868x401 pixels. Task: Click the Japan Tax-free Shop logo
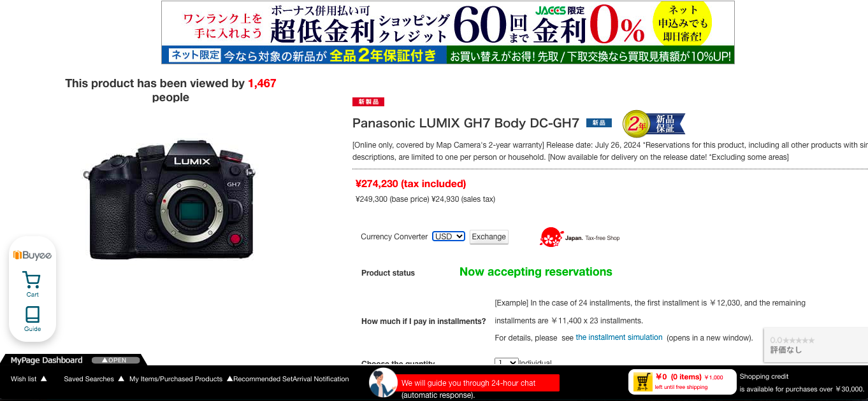tap(579, 237)
